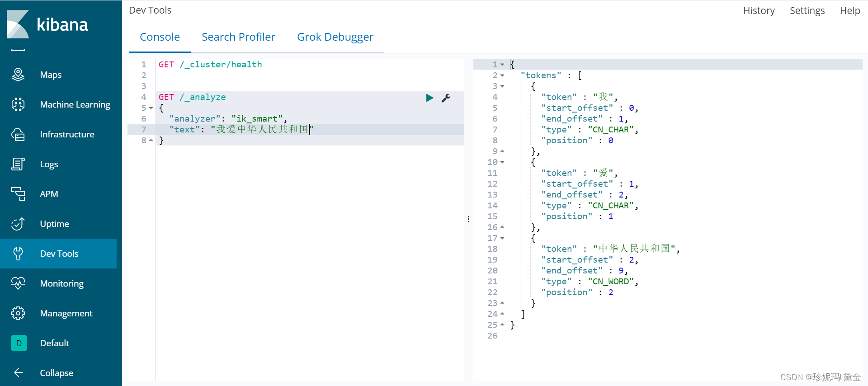Click response fold arrow on line 24
Image resolution: width=868 pixels, height=386 pixels.
pos(502,314)
